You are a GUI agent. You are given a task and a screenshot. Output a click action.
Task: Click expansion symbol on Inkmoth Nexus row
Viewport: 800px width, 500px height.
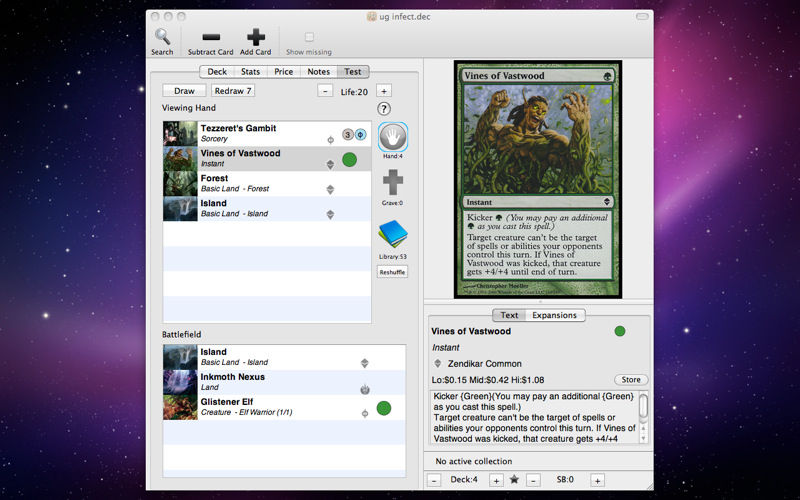tap(365, 389)
